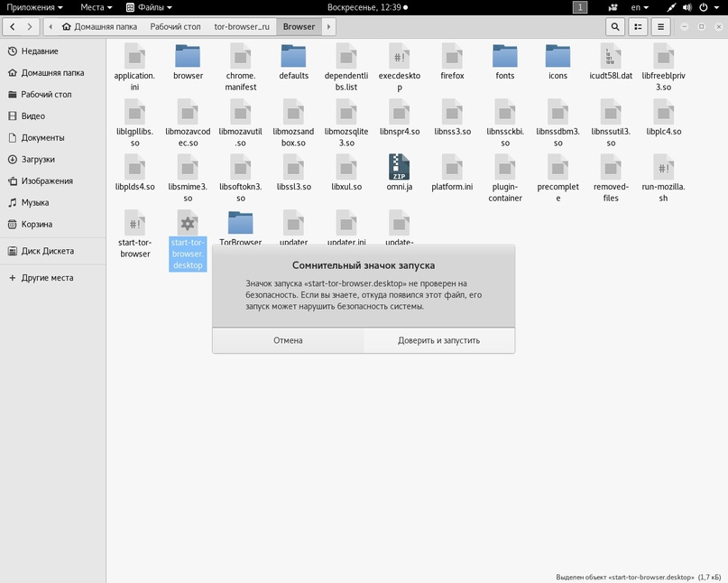Open 'Диск Дискета' in the sidebar
The width and height of the screenshot is (728, 583).
(53, 251)
